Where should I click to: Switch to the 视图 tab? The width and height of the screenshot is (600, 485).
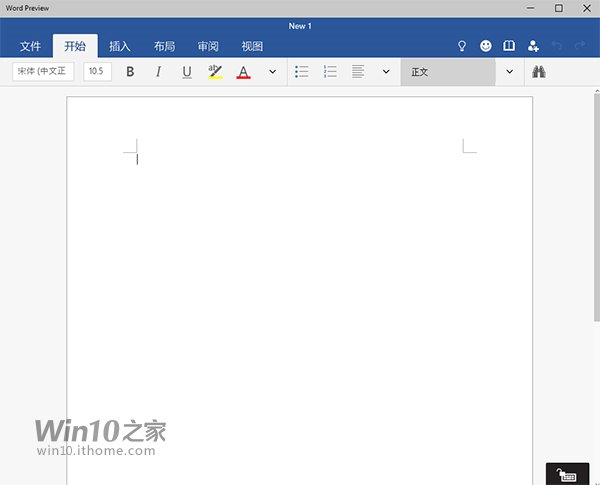coord(252,46)
